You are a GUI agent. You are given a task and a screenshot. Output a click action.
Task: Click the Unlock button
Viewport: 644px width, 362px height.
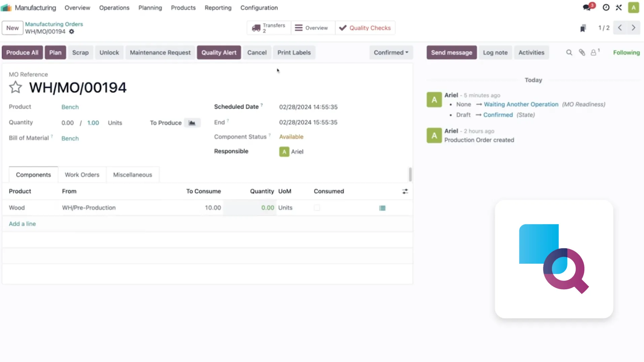[x=109, y=52]
